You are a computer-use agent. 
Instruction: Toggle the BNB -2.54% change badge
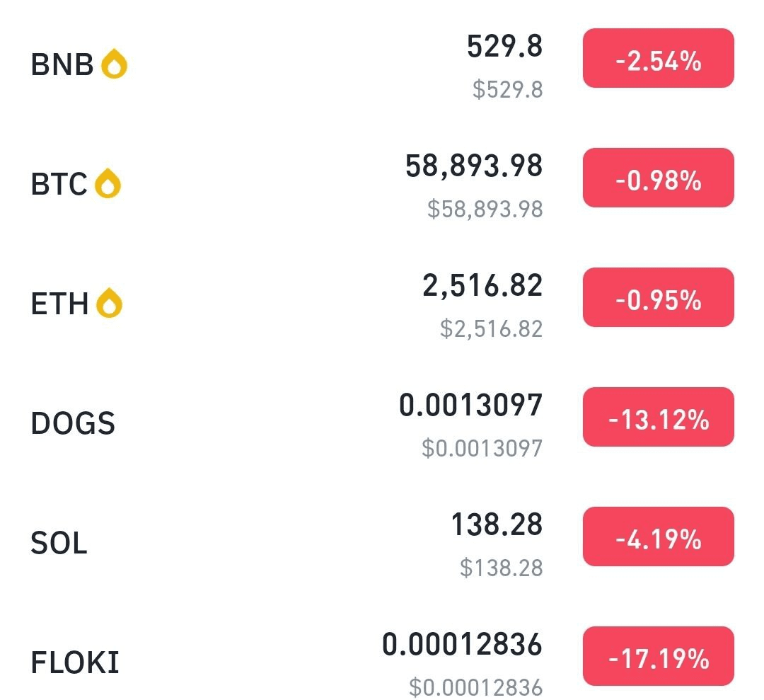coord(659,58)
